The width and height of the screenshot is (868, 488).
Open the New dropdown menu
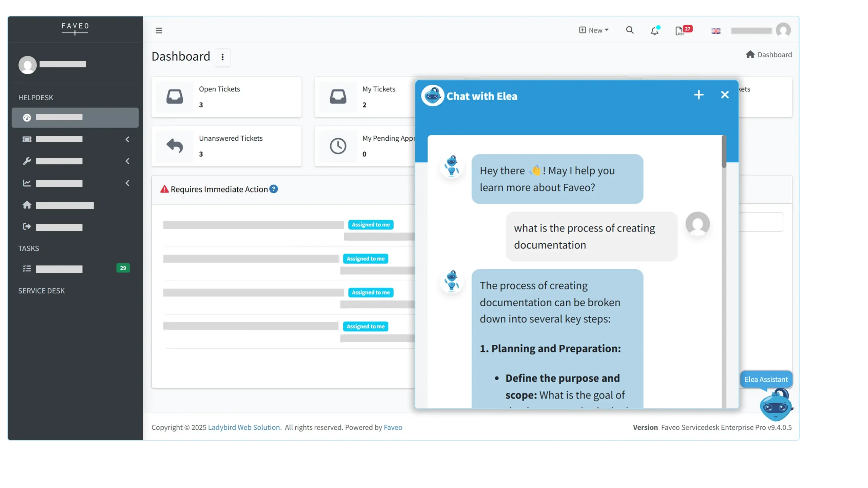tap(594, 30)
